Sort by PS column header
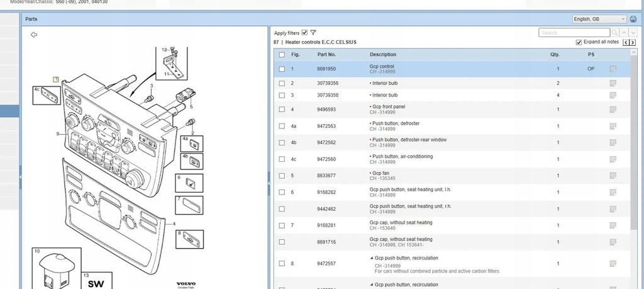 point(591,55)
